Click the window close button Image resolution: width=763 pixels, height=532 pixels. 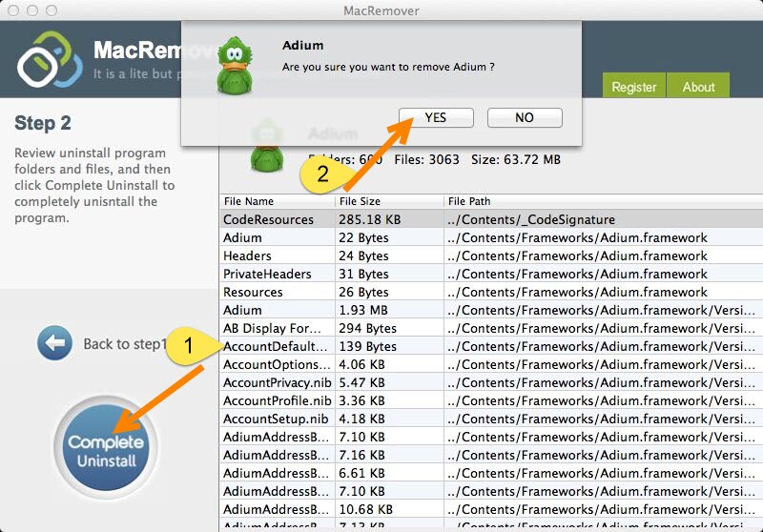click(x=13, y=10)
